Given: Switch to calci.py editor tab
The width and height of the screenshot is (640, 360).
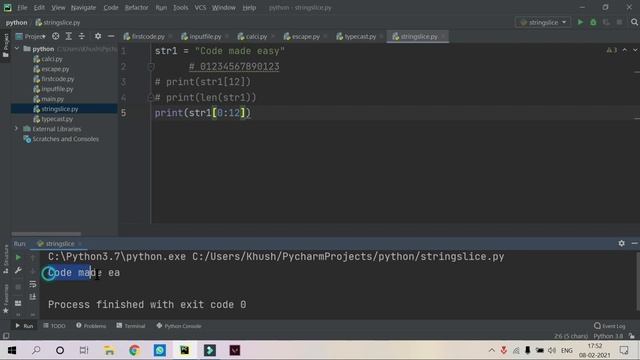Looking at the screenshot, I should pyautogui.click(x=256, y=36).
